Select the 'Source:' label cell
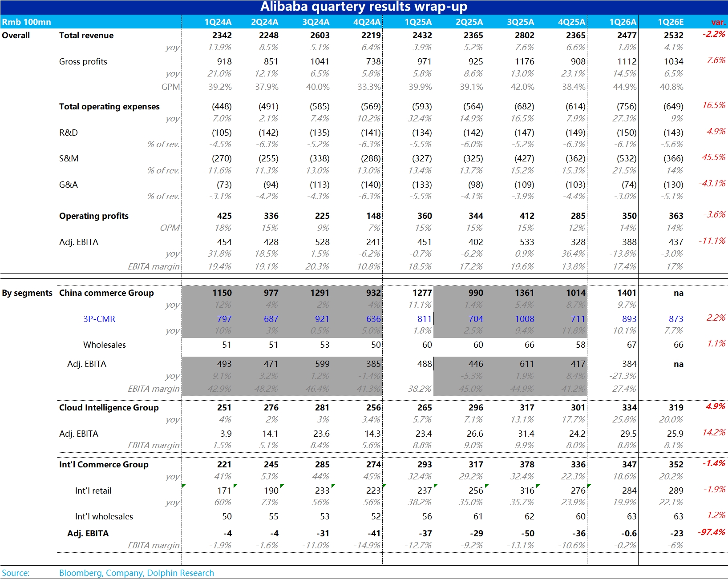This screenshot has height=579, width=728. 16,573
